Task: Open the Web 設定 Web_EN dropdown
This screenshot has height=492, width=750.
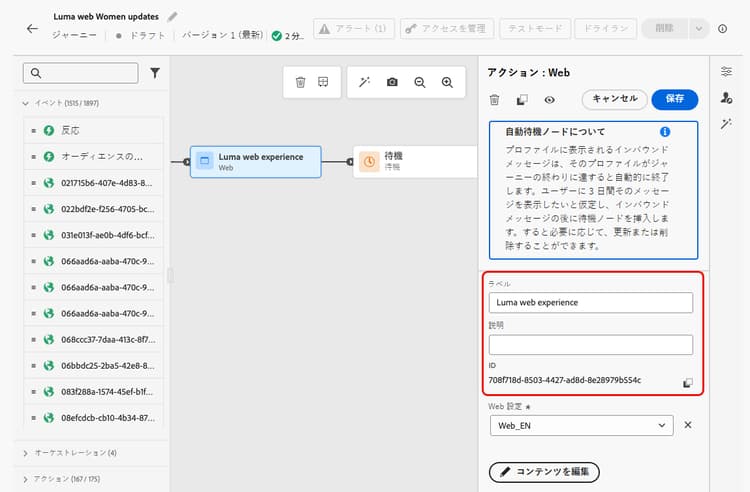Action: (x=582, y=426)
